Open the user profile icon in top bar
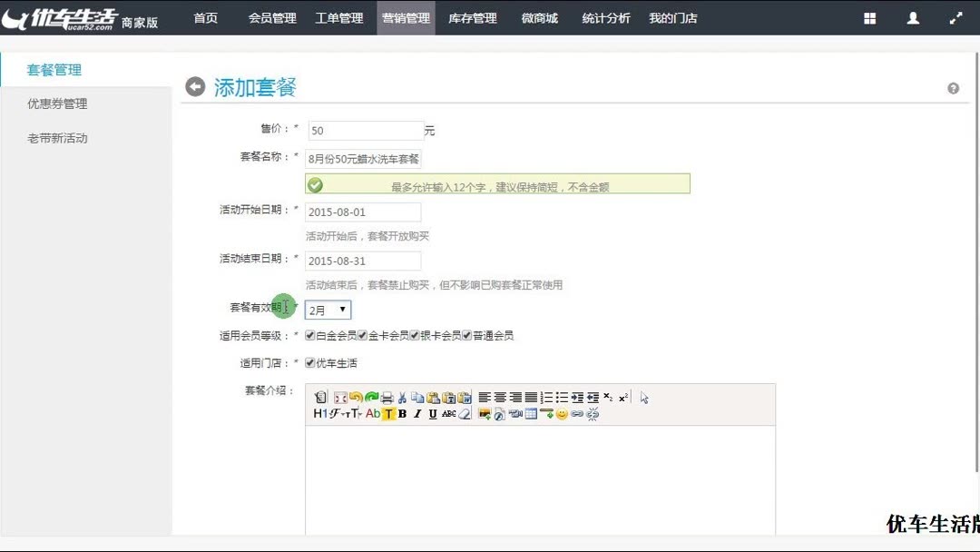Viewport: 980px width, 552px height. pos(913,17)
